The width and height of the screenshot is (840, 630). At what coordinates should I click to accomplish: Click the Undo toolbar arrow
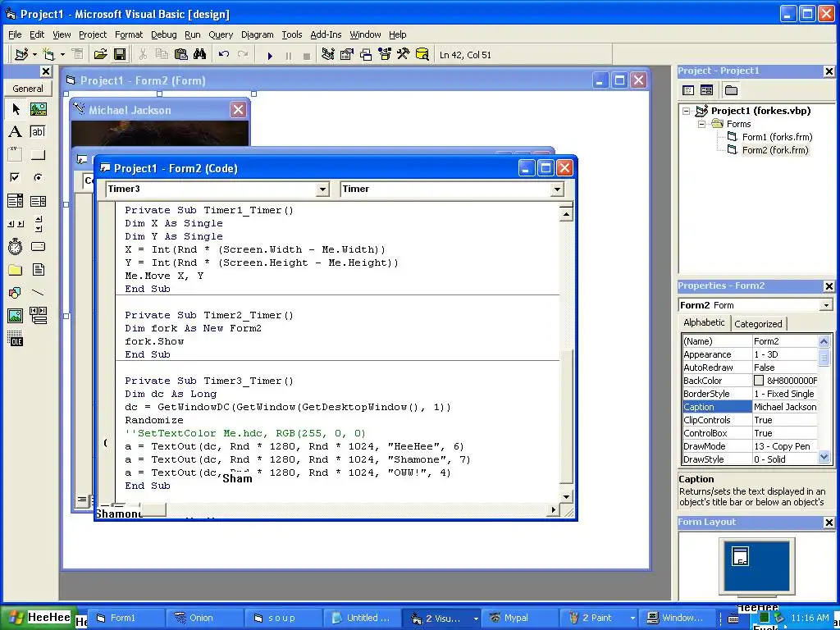(x=224, y=55)
